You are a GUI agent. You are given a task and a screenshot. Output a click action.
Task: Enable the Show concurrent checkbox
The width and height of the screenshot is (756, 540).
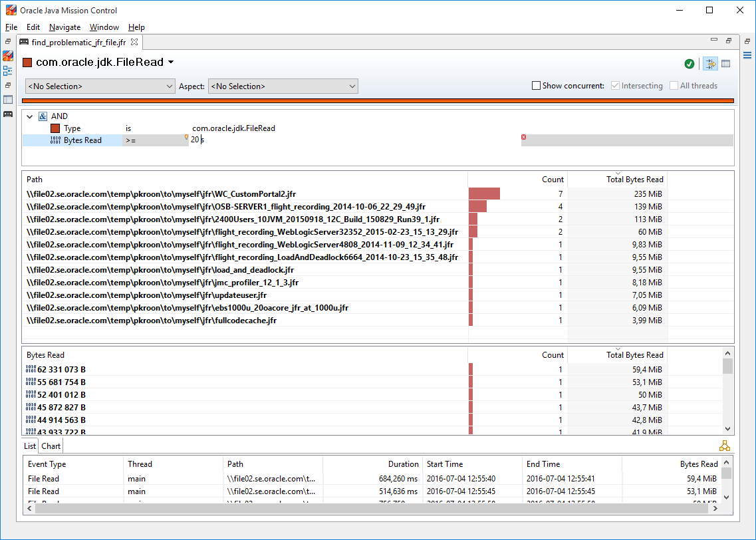pyautogui.click(x=536, y=86)
